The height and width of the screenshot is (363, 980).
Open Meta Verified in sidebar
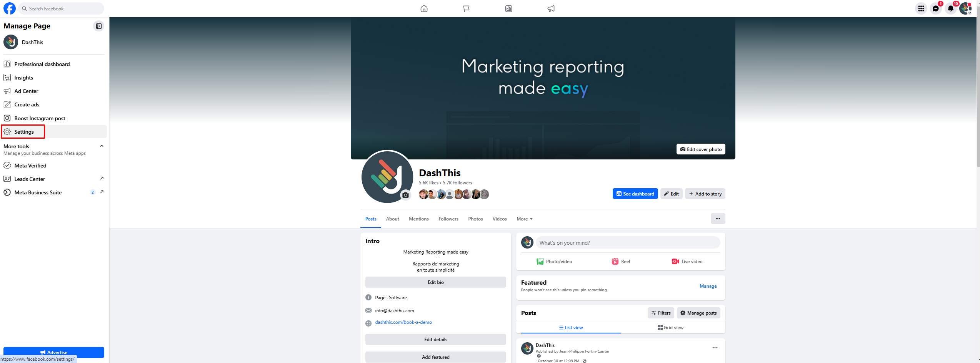point(54,166)
